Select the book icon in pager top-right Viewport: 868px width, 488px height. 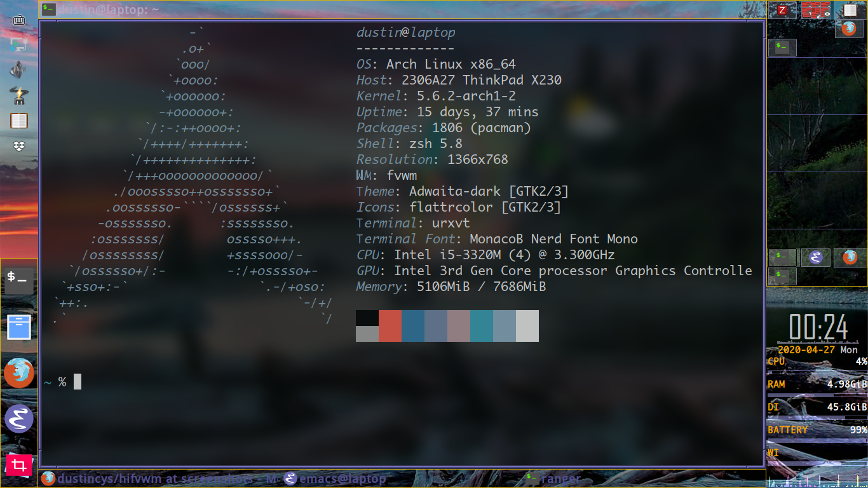pyautogui.click(x=850, y=10)
